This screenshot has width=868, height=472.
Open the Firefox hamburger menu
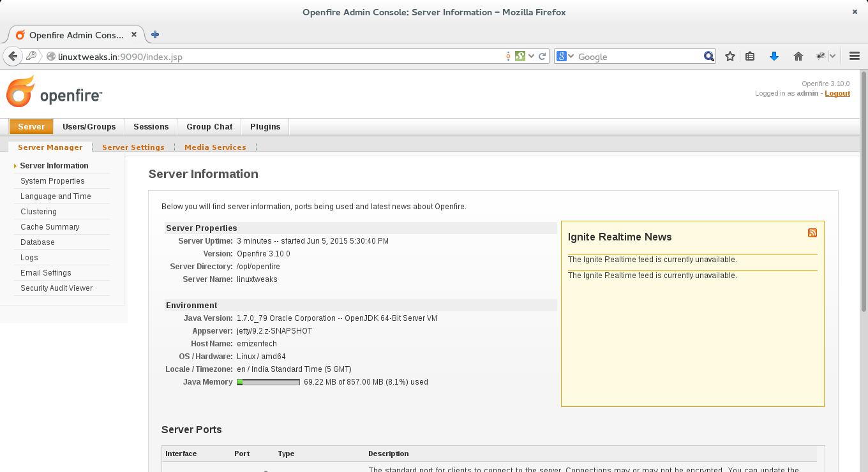click(x=855, y=56)
